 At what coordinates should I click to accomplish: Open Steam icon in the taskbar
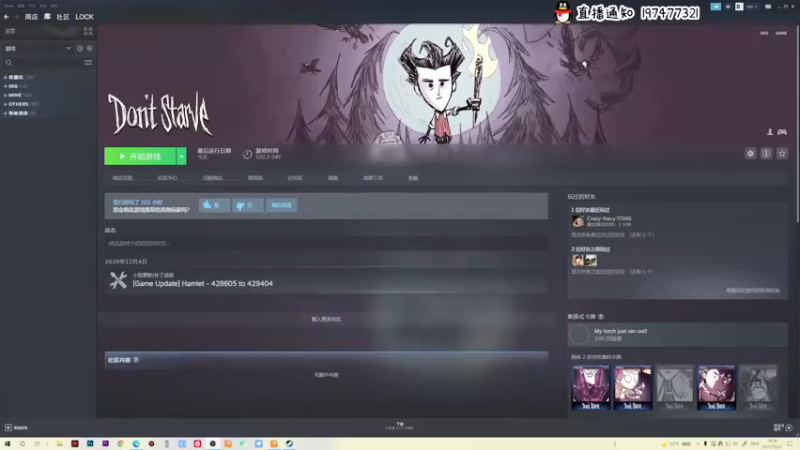(x=289, y=444)
